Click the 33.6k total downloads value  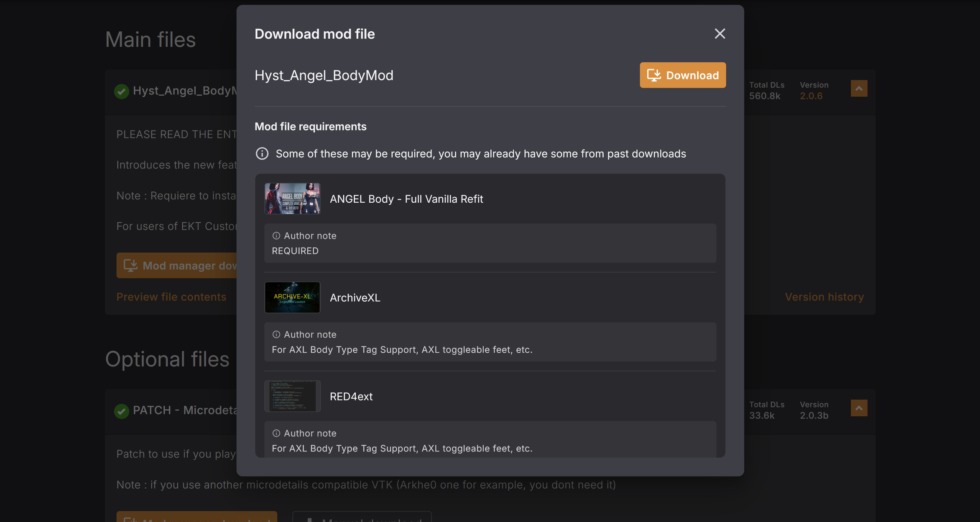pyautogui.click(x=762, y=415)
